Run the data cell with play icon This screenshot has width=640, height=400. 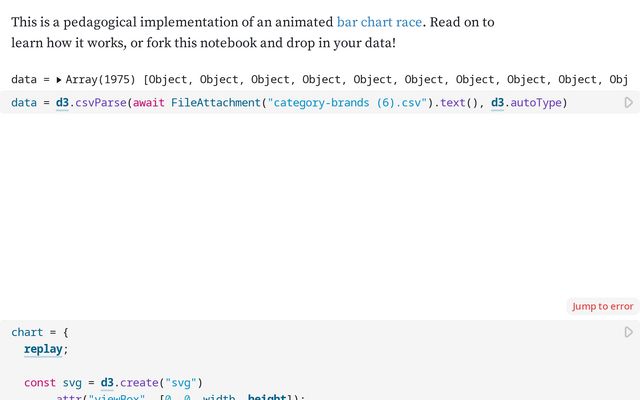tap(628, 103)
